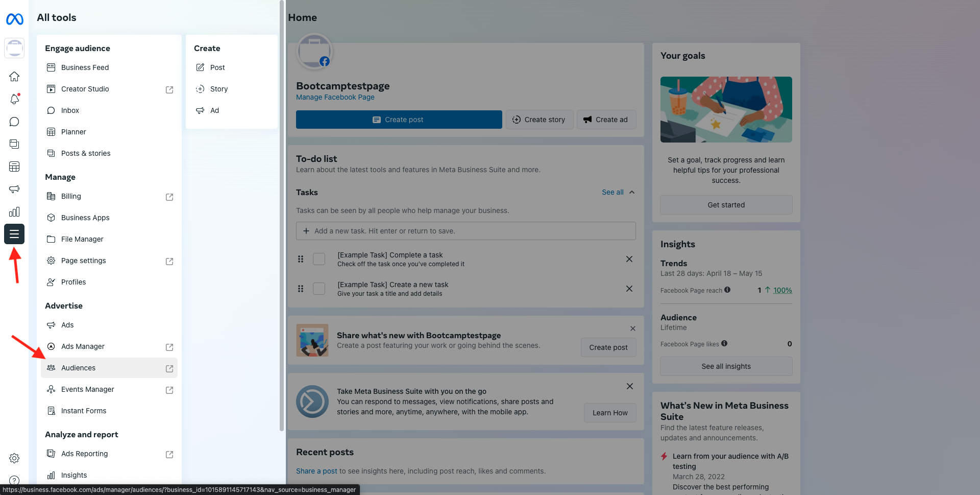Click the blue Create post button
The image size is (980, 495).
point(399,120)
